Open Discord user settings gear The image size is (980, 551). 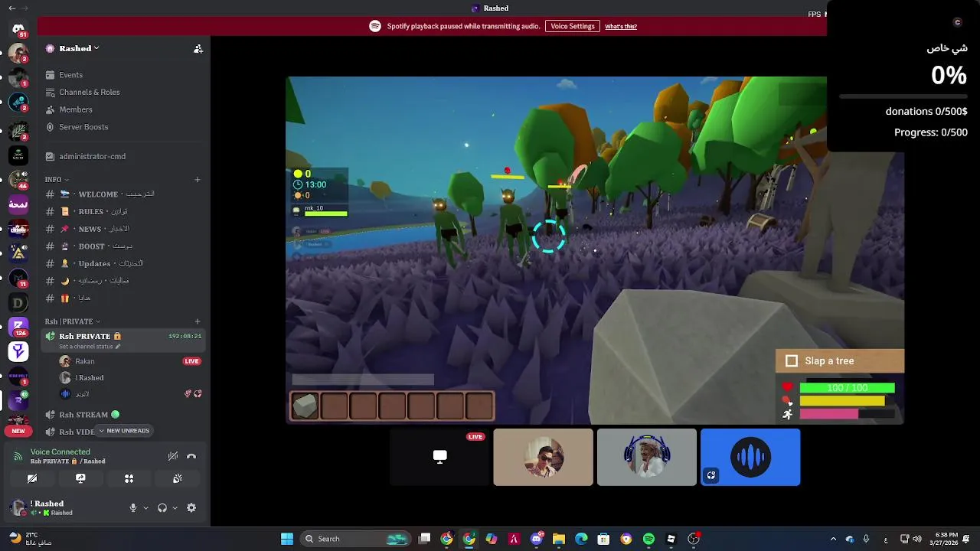[x=191, y=507]
